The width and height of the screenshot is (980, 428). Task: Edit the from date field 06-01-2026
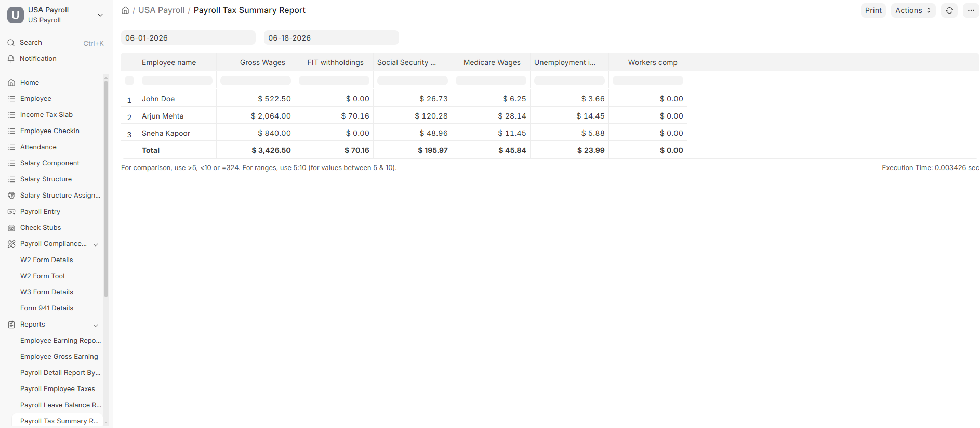point(188,37)
